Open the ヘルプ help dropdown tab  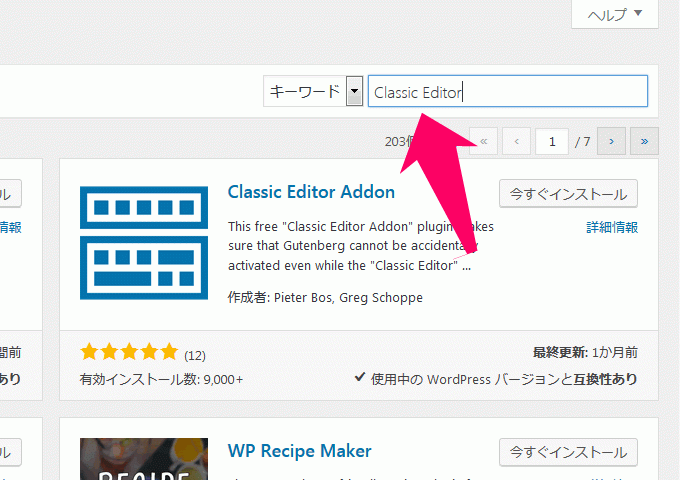pos(615,14)
